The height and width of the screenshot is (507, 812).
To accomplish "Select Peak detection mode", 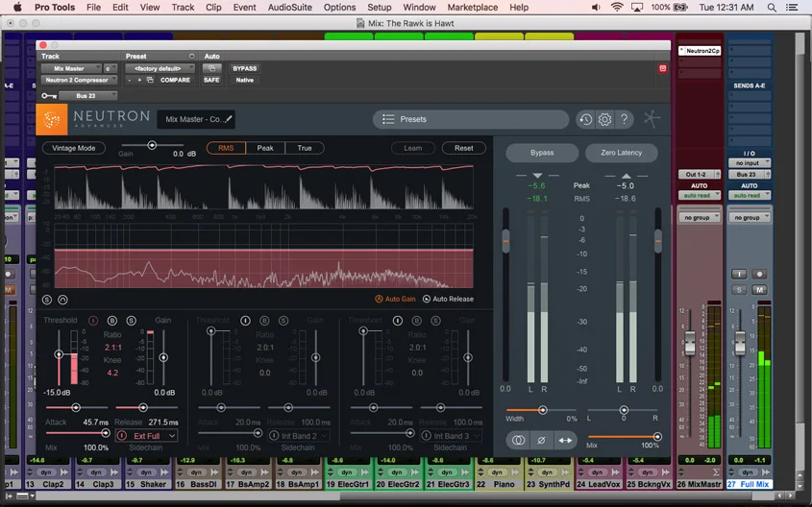I will pos(265,148).
